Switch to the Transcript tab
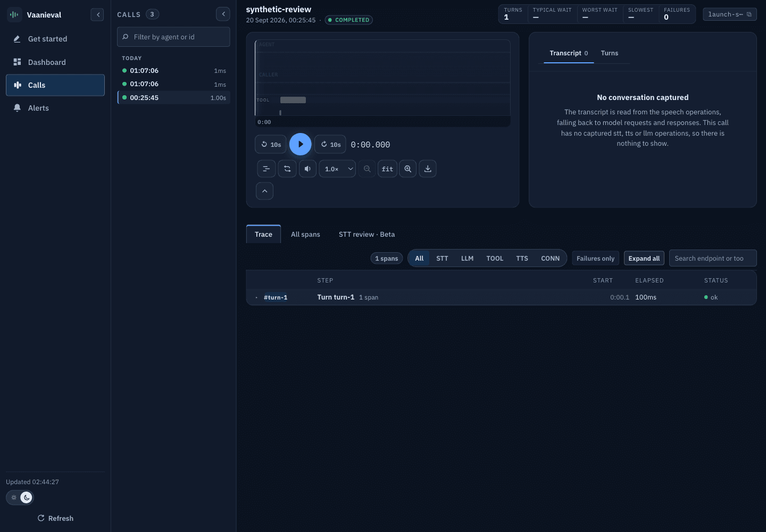766x532 pixels. coord(569,53)
